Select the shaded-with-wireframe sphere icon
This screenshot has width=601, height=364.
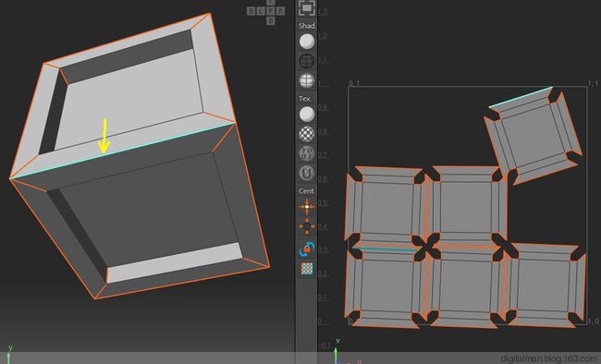pyautogui.click(x=307, y=80)
